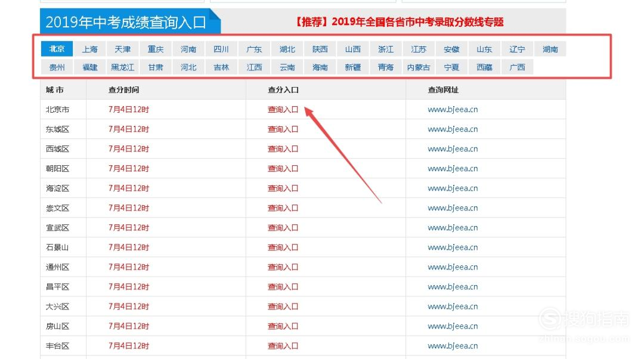644x359 pixels.
Task: Select the 河南 tab
Action: 188,49
